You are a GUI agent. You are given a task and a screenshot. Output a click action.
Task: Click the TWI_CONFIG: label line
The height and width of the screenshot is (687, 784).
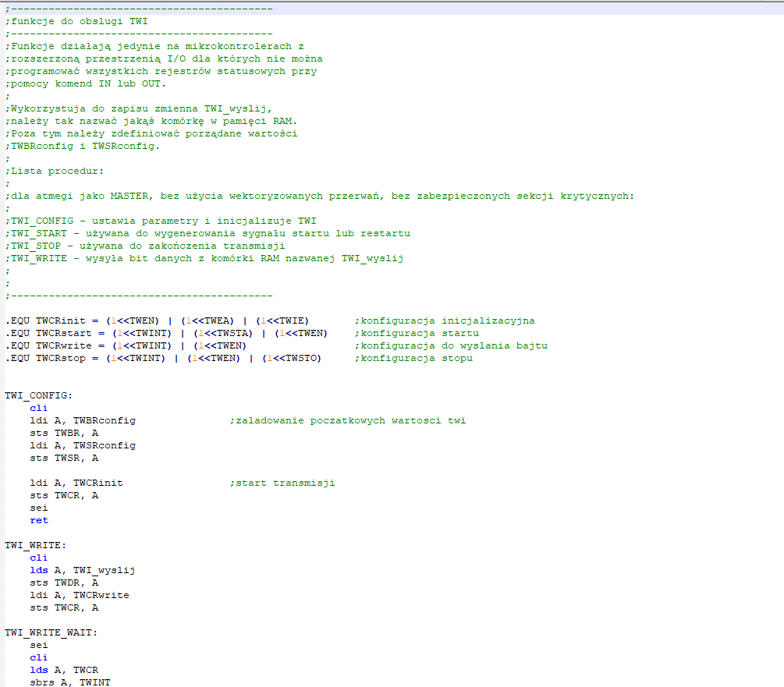coord(39,395)
